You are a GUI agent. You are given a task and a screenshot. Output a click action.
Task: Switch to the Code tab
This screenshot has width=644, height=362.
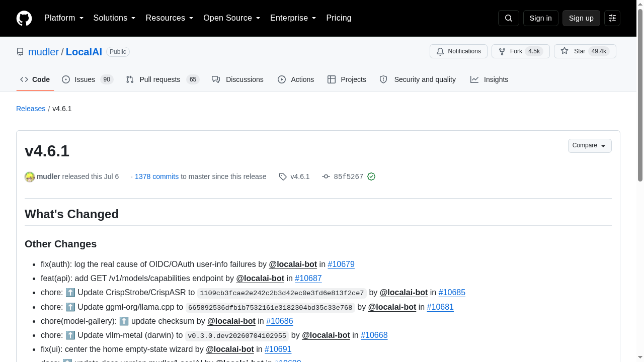point(35,79)
